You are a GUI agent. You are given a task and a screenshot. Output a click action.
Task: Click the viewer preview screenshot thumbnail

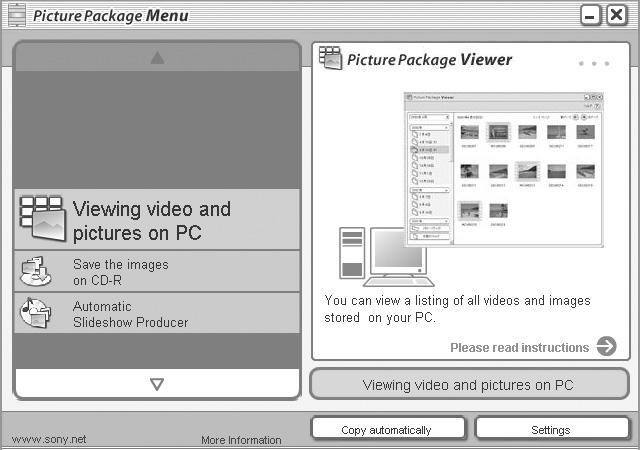(x=504, y=170)
